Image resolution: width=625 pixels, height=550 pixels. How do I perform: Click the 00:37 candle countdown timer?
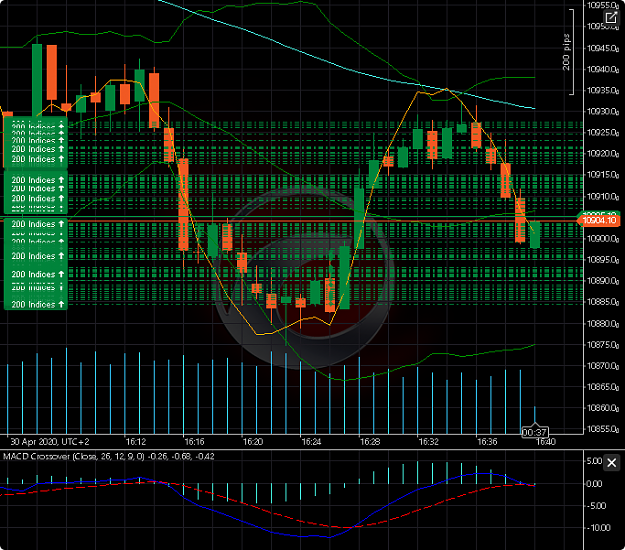click(x=534, y=432)
